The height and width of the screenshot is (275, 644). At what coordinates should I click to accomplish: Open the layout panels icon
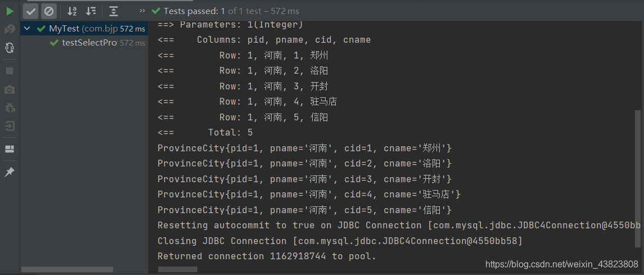(10, 149)
